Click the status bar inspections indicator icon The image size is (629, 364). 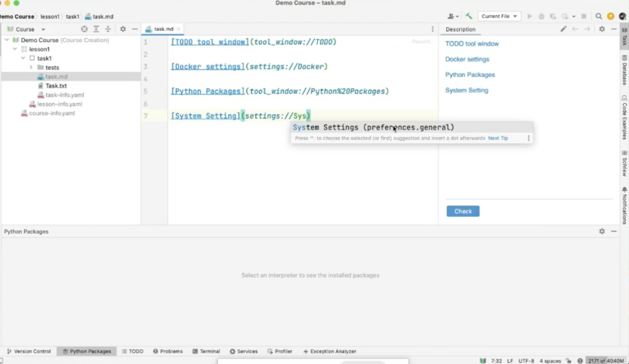(580, 360)
